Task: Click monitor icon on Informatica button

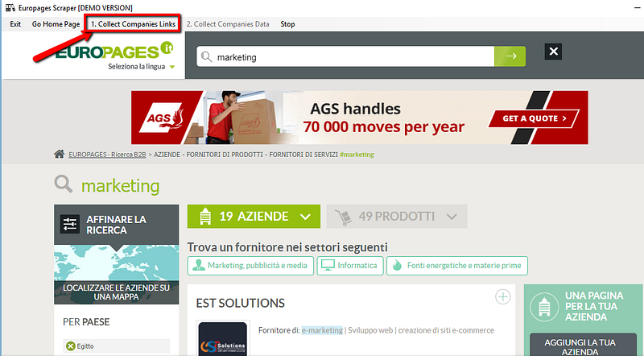Action: pyautogui.click(x=328, y=265)
